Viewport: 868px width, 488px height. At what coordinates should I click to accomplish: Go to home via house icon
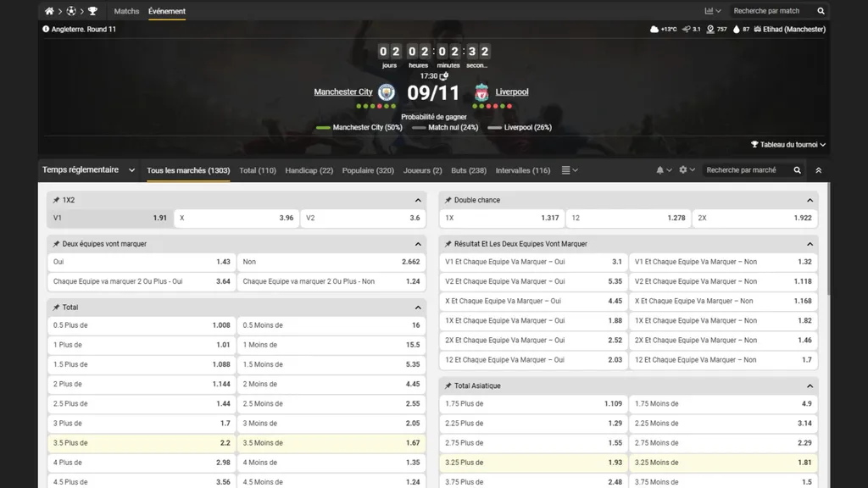49,11
